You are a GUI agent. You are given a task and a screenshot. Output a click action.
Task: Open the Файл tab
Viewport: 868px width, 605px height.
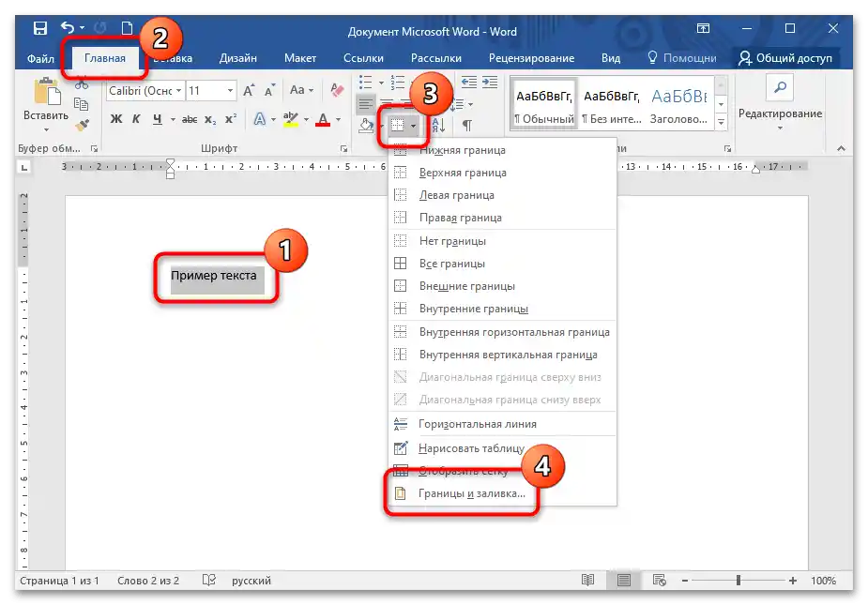tap(40, 58)
